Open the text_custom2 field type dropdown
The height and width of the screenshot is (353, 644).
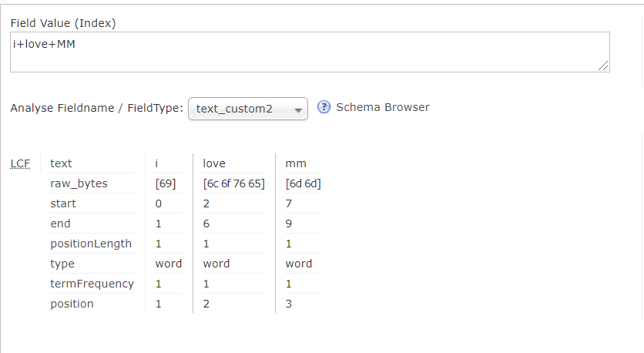(247, 109)
